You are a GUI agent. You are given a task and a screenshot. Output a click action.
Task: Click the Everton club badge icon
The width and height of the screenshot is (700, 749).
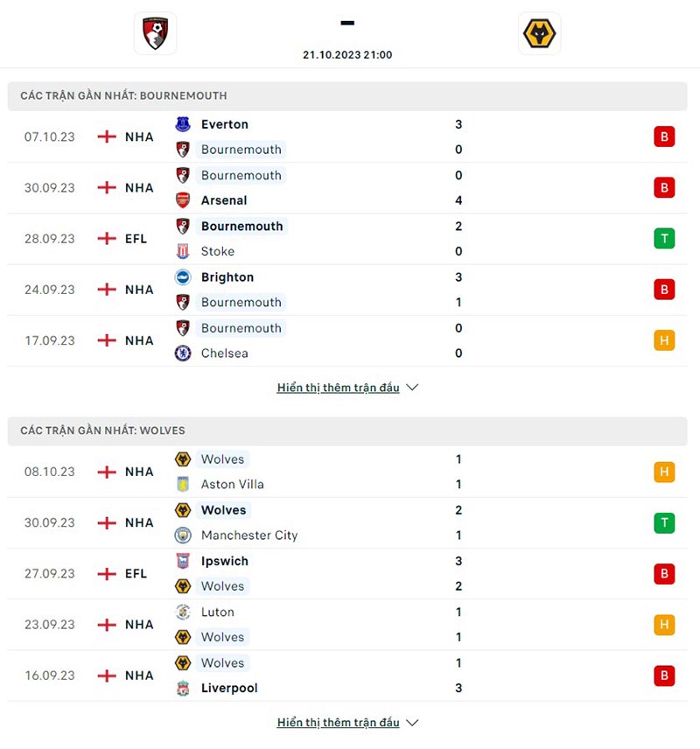[x=183, y=124]
